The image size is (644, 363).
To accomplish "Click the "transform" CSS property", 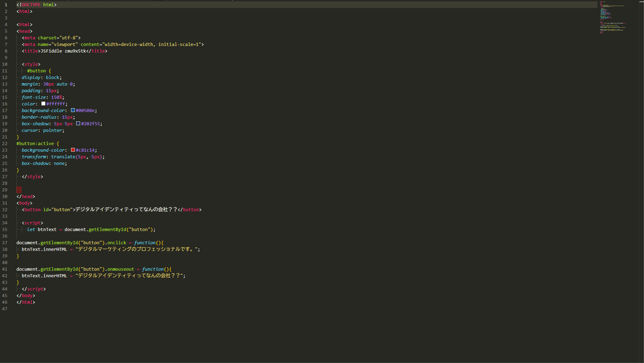I will point(34,157).
